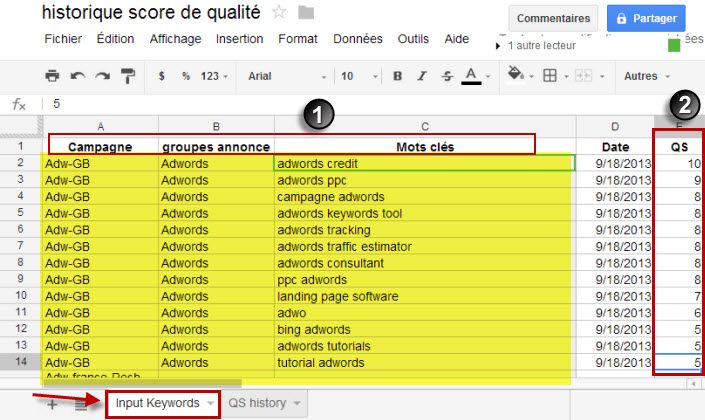Viewport: 705px width, 420px height.
Task: Select the Input Keywords sheet tab
Action: tap(163, 403)
